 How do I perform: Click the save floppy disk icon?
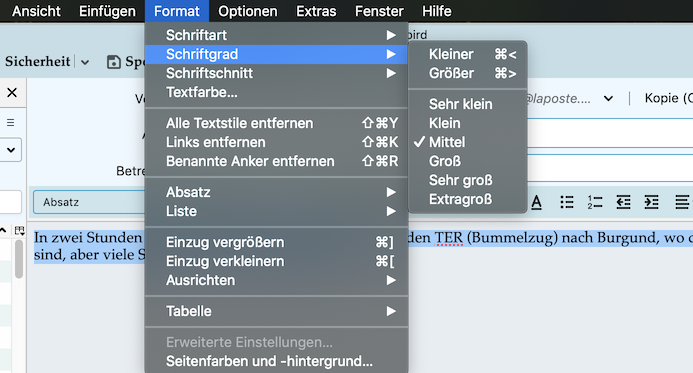[114, 62]
